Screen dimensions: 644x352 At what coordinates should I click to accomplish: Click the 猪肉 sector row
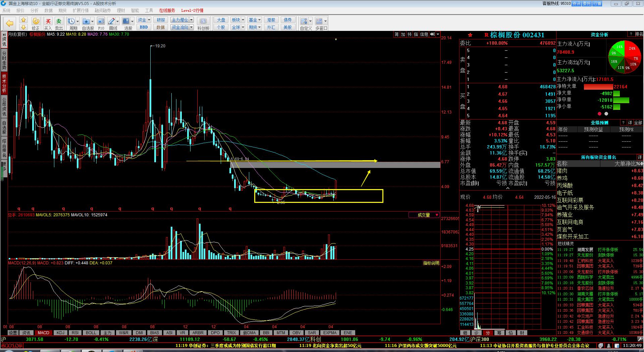pyautogui.click(x=600, y=171)
